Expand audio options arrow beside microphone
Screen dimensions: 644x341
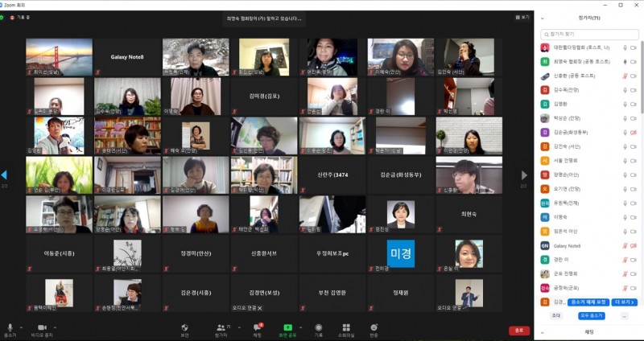pyautogui.click(x=21, y=327)
